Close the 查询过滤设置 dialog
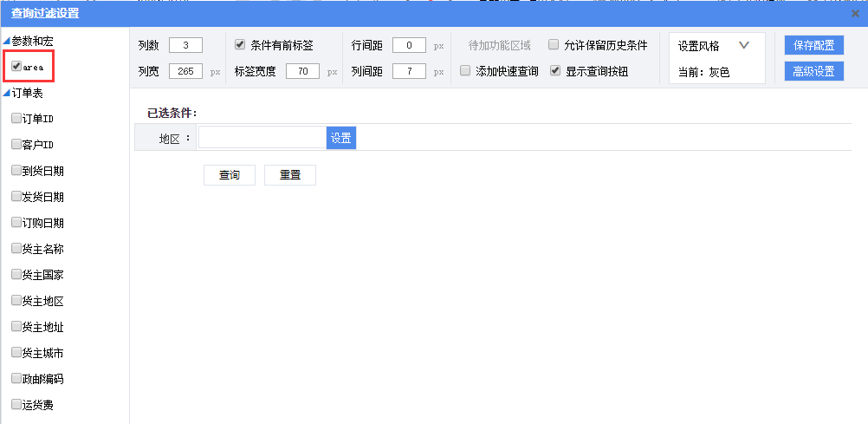868x424 pixels. coord(855,13)
